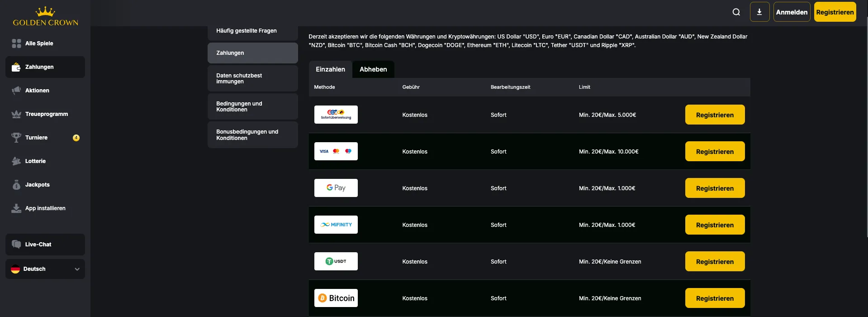
Task: Select the Einzahlen tab
Action: pos(330,69)
